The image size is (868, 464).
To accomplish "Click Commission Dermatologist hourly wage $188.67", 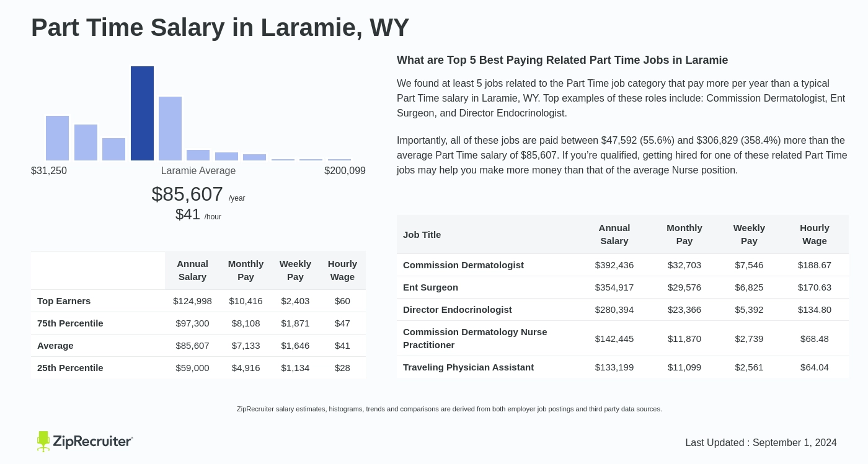I will click(815, 265).
